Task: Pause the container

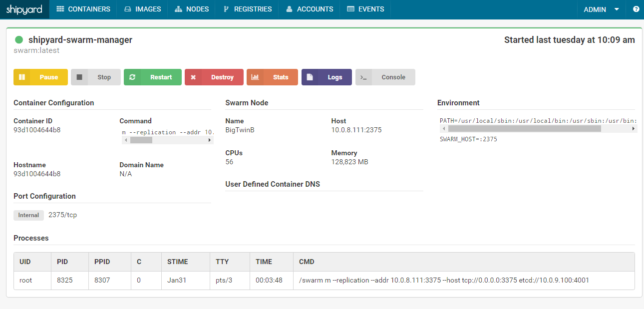Action: (40, 77)
